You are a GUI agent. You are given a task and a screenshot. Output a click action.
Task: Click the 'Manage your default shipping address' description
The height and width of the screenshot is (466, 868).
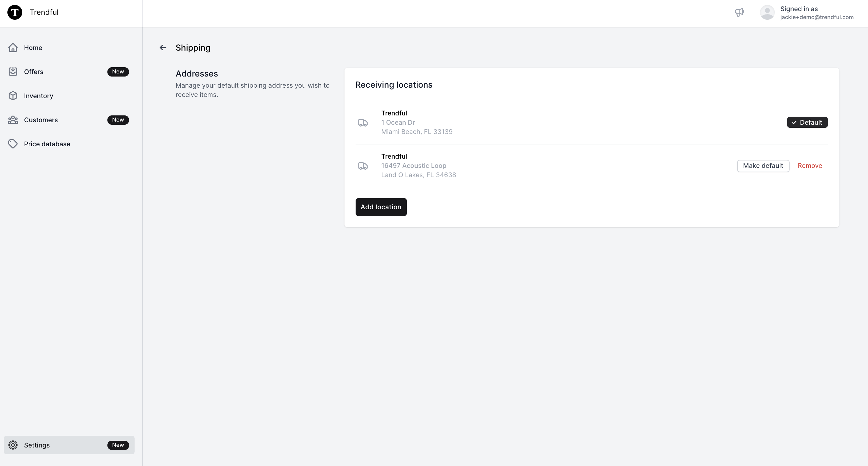pos(252,90)
